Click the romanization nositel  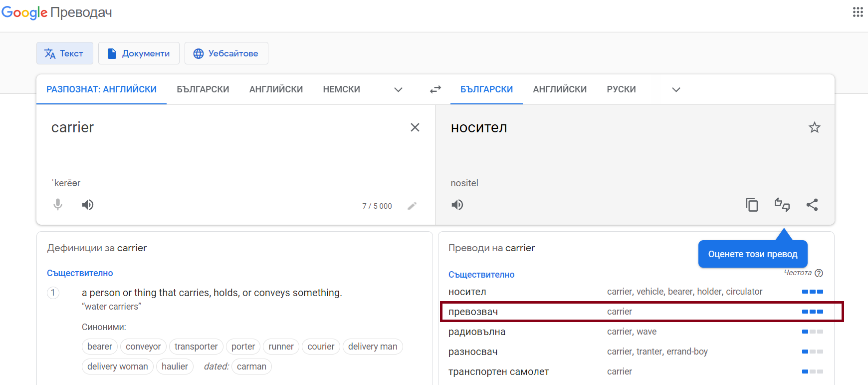pyautogui.click(x=464, y=183)
